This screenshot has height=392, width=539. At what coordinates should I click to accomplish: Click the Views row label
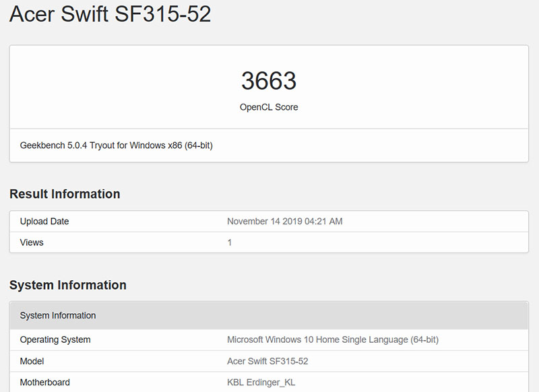point(32,242)
